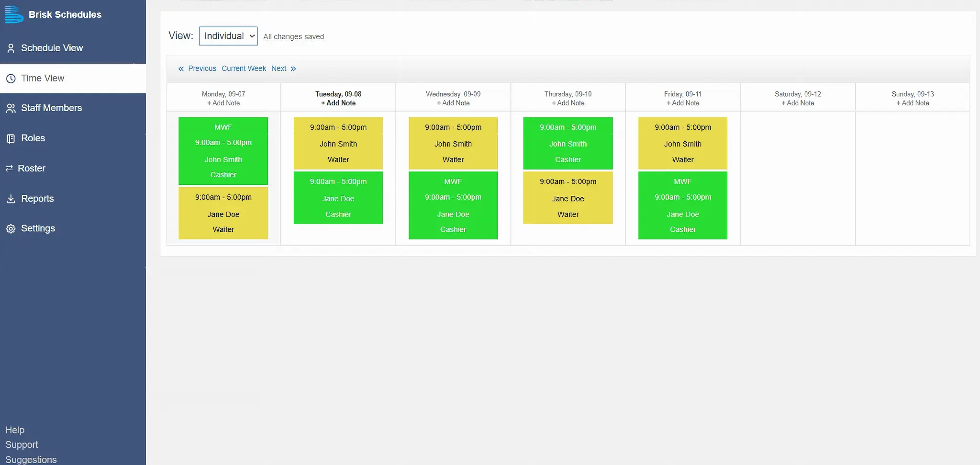
Task: Add Note for Monday, 09-07
Action: point(223,103)
